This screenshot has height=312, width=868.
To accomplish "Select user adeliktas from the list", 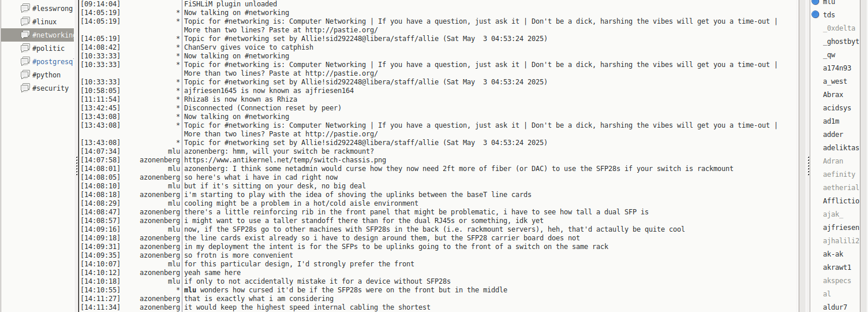I will click(840, 148).
